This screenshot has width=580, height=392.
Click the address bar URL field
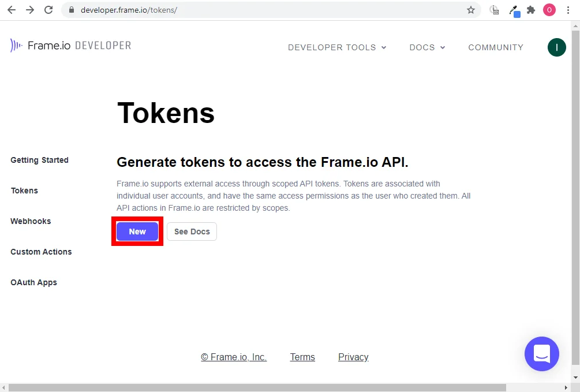[270, 10]
